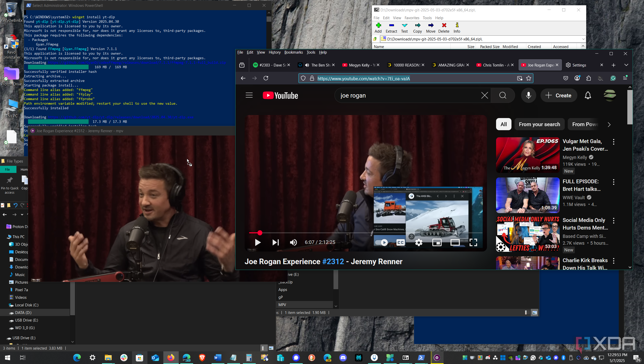Open Firefox extensions puzzle icon
Image resolution: width=644 pixels, height=364 pixels.
point(589,78)
